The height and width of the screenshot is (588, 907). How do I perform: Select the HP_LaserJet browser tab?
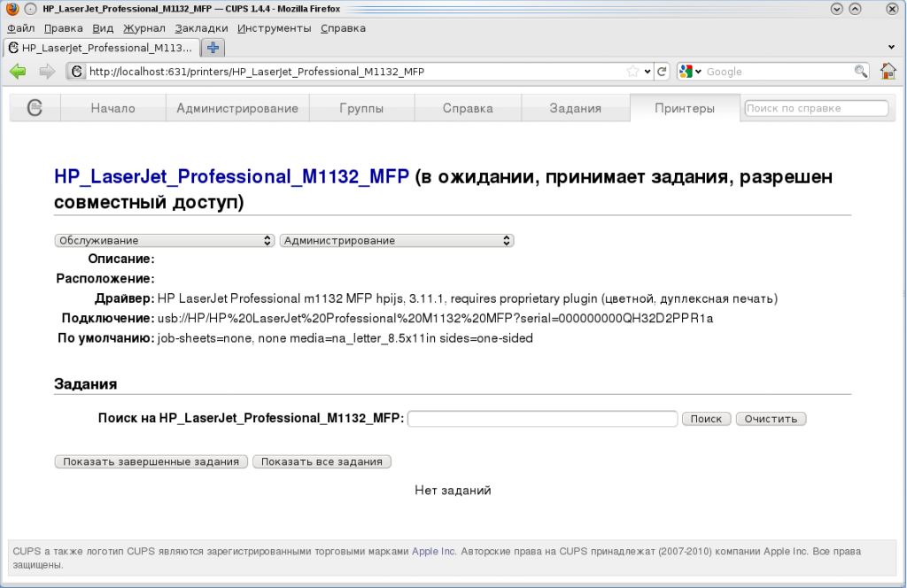(x=102, y=48)
